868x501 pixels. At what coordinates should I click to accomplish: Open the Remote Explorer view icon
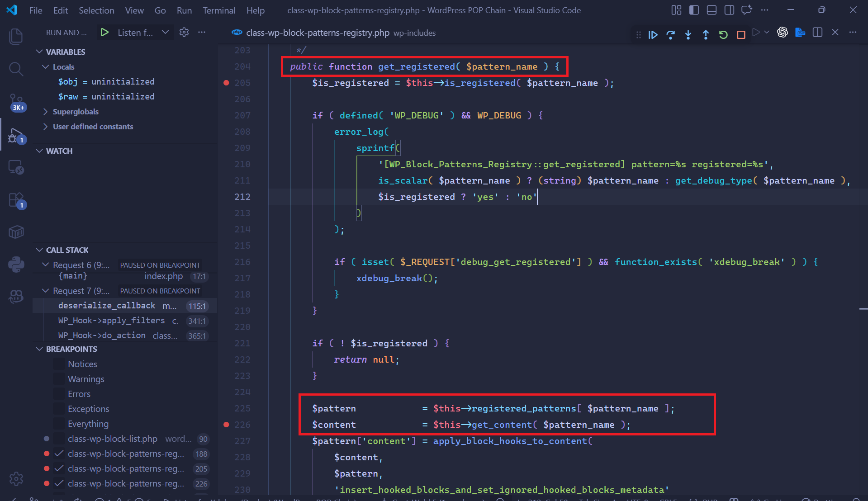click(16, 168)
